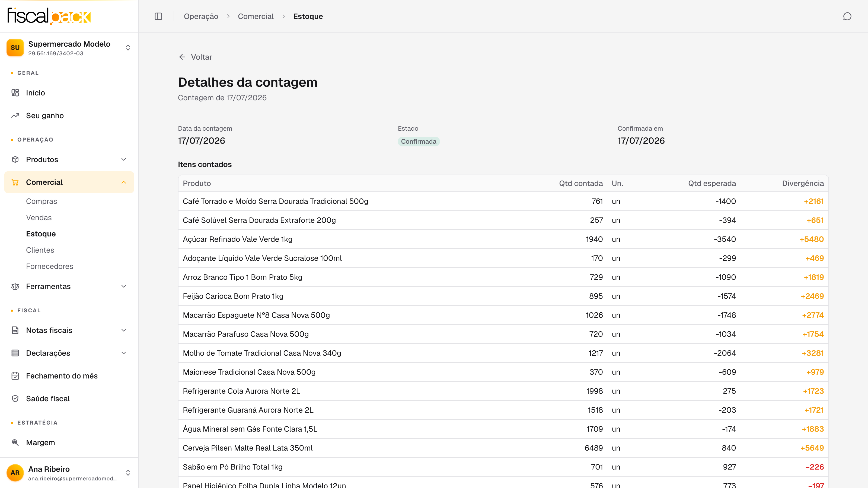
Task: Open Seu ganho page
Action: [x=69, y=115]
